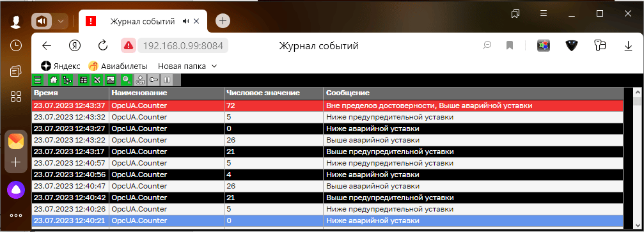The width and height of the screenshot is (644, 232).
Task: Select the Журнал событий browser tab
Action: (143, 21)
